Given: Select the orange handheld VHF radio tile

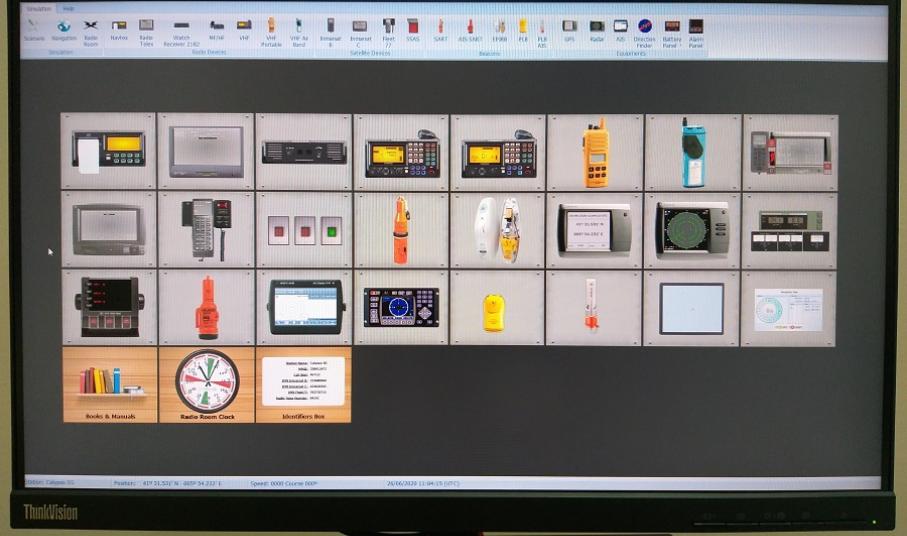Looking at the screenshot, I should click(596, 152).
